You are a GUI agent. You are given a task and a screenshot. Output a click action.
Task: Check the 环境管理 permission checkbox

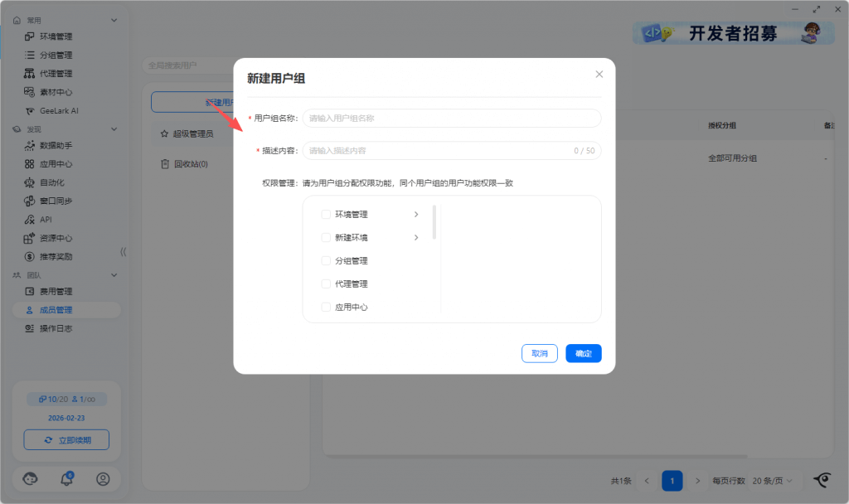tap(326, 215)
